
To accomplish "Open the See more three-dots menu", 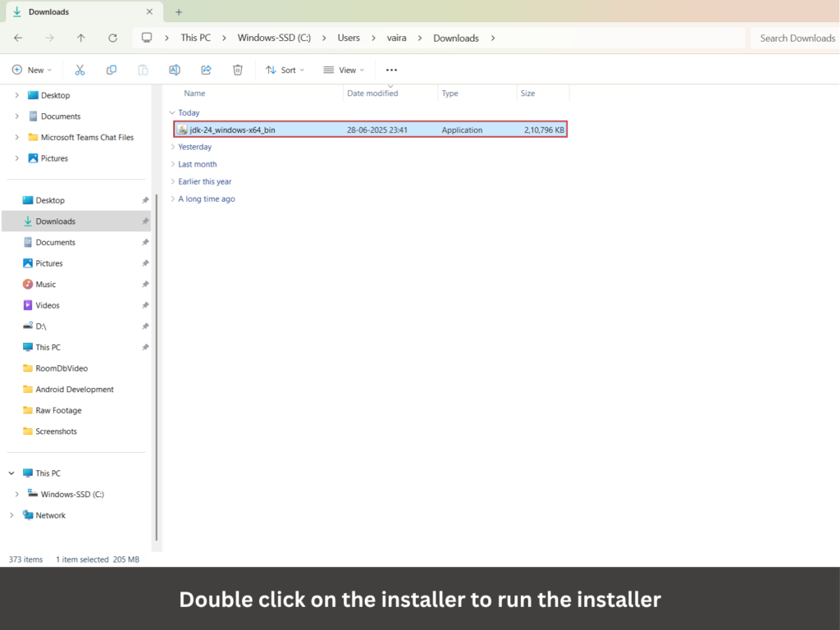I will coord(391,70).
